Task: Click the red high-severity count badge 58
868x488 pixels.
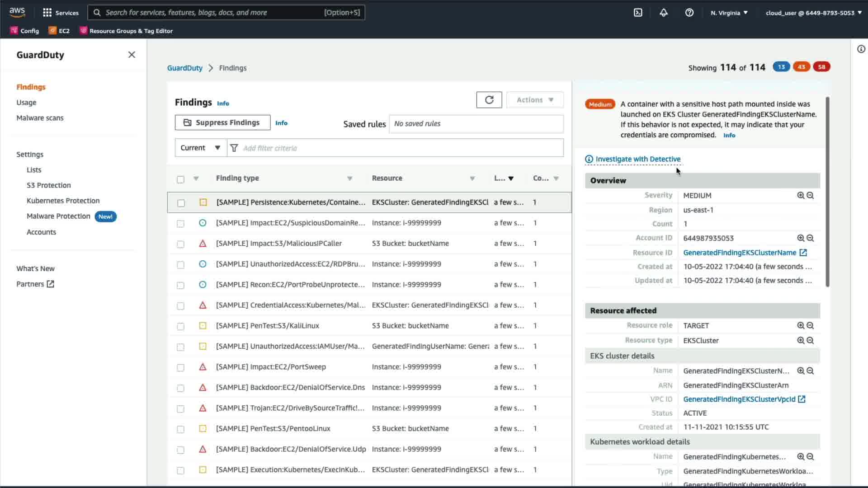Action: tap(821, 67)
